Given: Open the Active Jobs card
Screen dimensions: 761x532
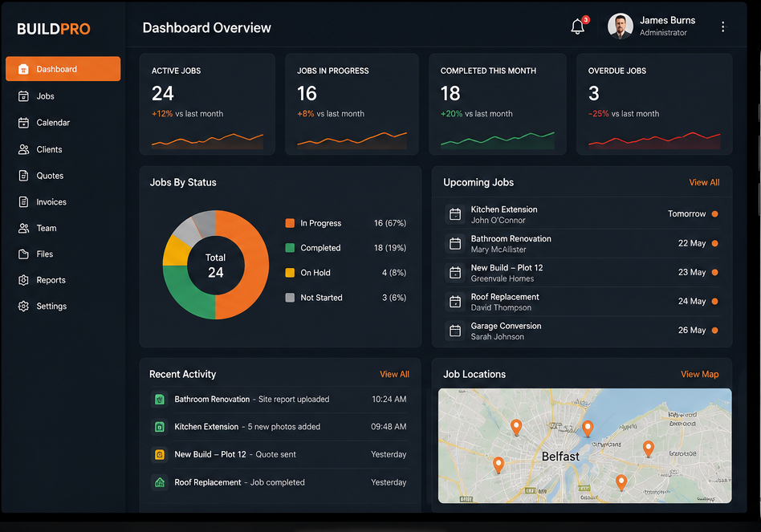Looking at the screenshot, I should (207, 104).
